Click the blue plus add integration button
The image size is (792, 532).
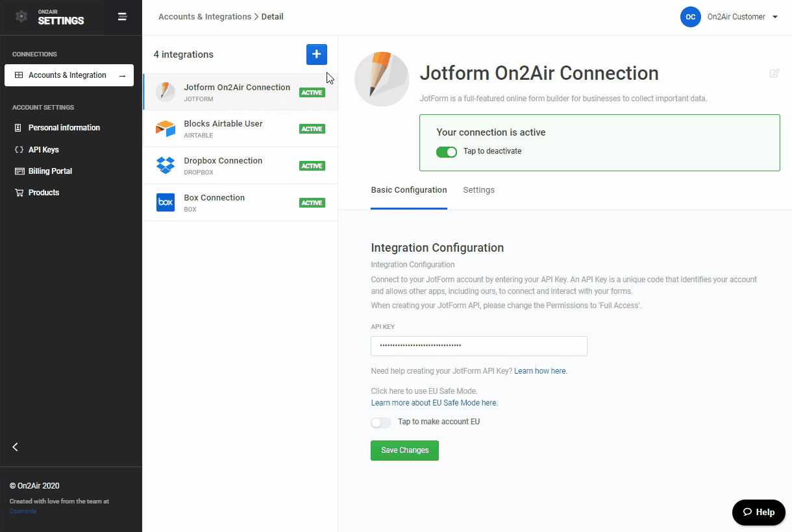316,54
